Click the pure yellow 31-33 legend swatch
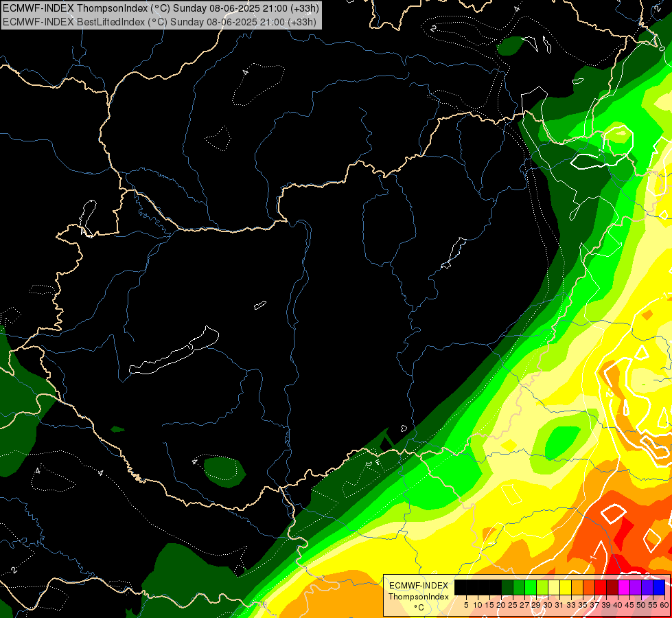This screenshot has height=618, width=672. coord(566,588)
